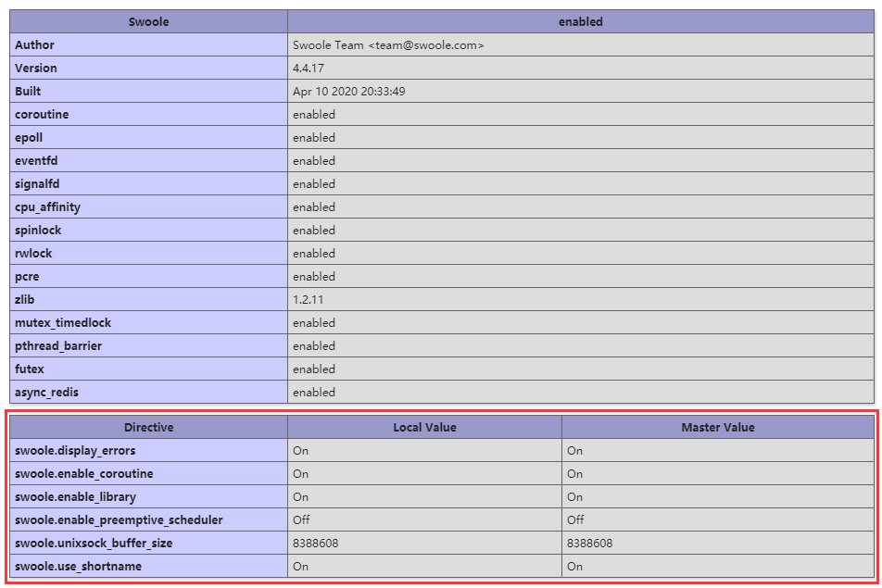Select the "async_redis" row label

(46, 392)
